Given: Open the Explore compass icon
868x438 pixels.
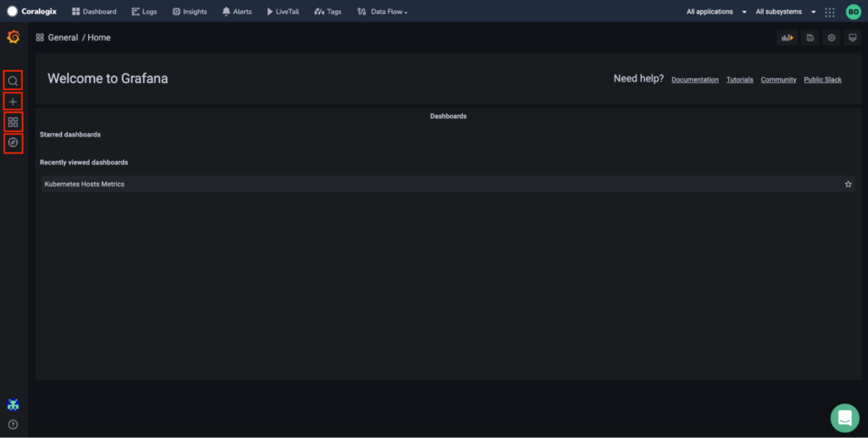Looking at the screenshot, I should click(x=13, y=142).
